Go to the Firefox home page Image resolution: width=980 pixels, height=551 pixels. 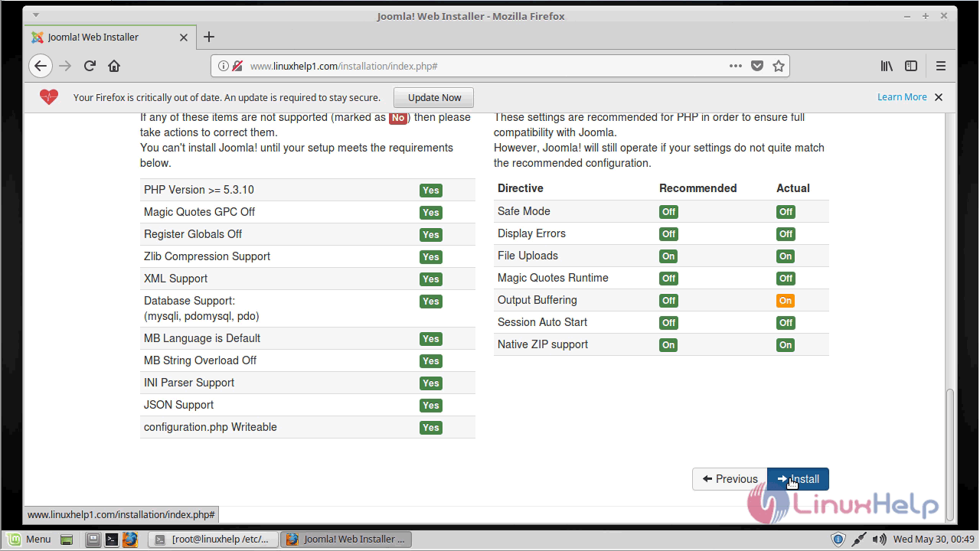114,66
